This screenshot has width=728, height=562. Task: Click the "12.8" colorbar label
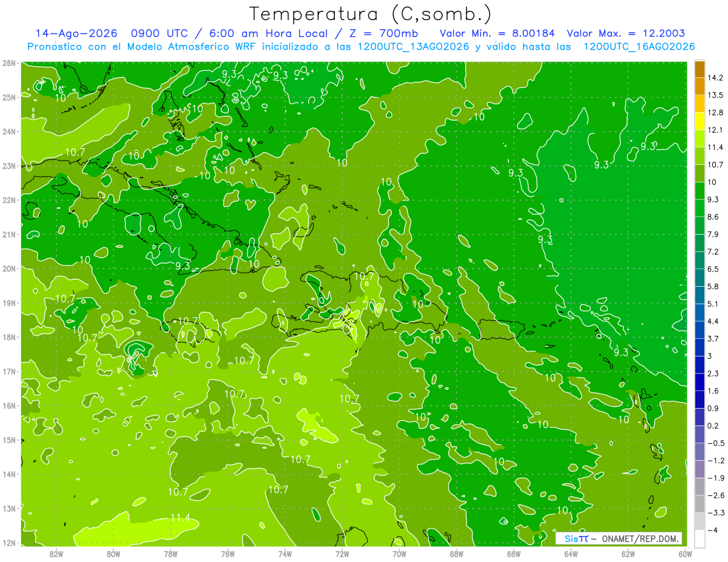(x=716, y=113)
